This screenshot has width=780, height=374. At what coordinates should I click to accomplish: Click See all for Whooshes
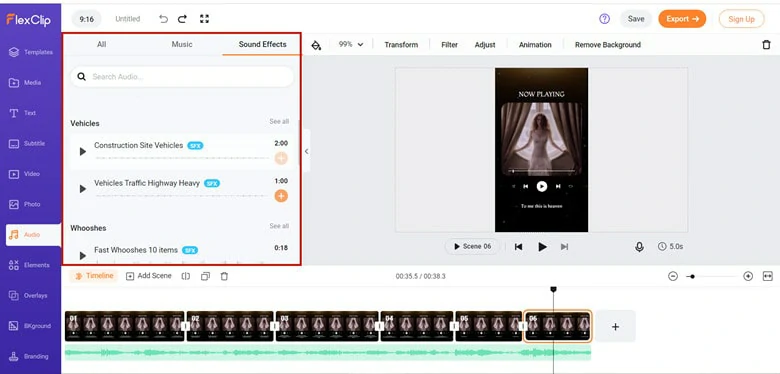pyautogui.click(x=279, y=226)
